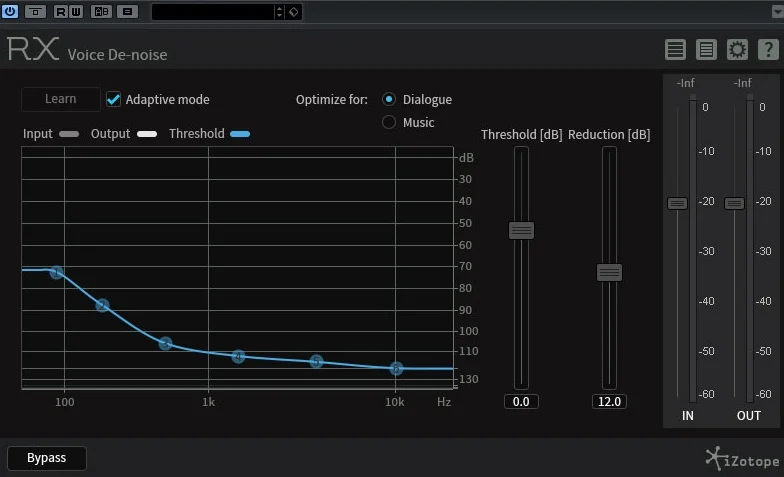This screenshot has width=784, height=477.
Task: Click the Threshold value field 0.0
Action: pos(521,402)
